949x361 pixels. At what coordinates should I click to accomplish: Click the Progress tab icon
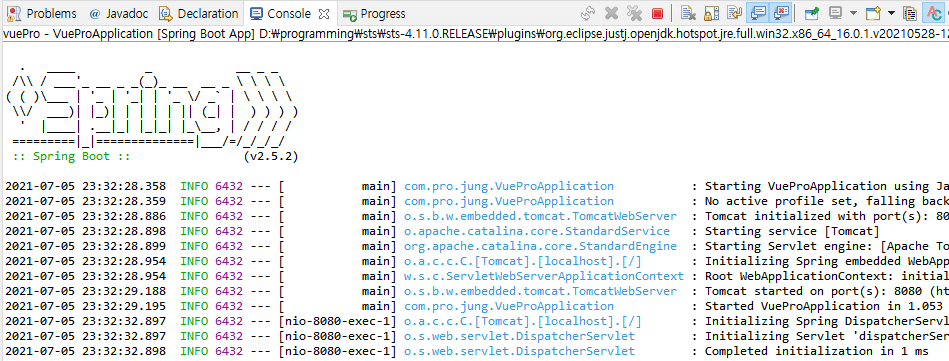tap(349, 14)
